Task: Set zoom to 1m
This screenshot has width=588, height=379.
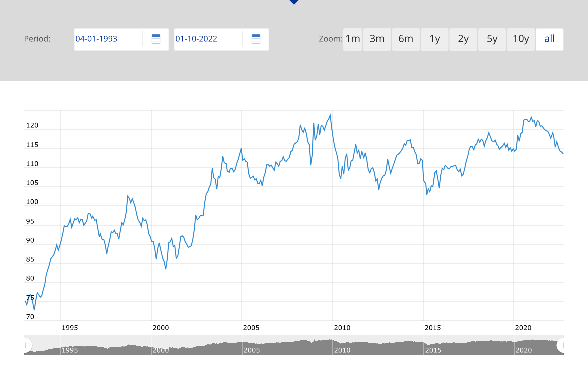Action: coord(352,39)
